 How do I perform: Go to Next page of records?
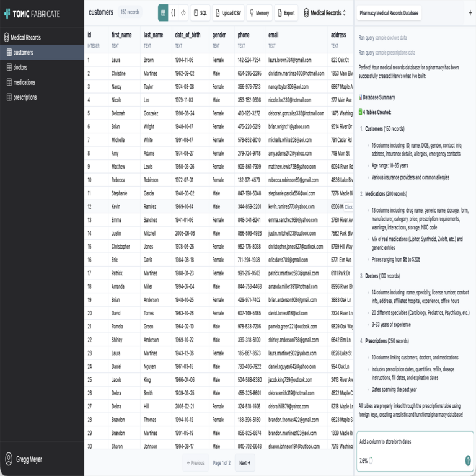pos(245,462)
